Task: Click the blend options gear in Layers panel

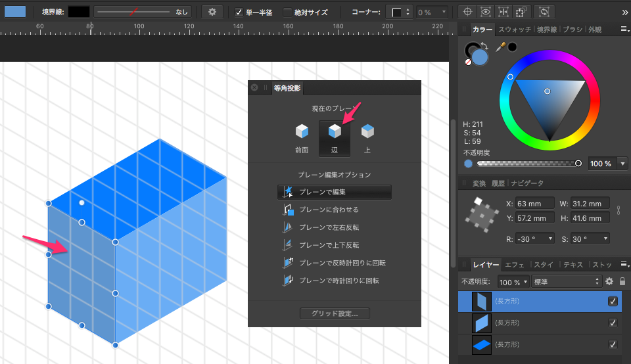Action: pyautogui.click(x=609, y=281)
